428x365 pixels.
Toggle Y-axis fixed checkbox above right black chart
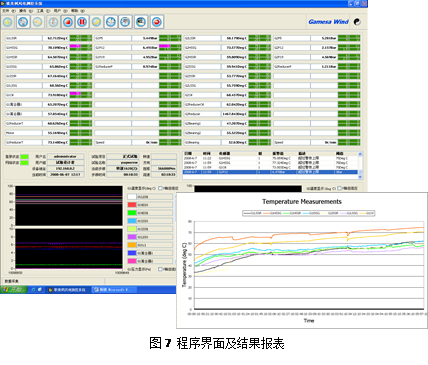click(x=339, y=188)
